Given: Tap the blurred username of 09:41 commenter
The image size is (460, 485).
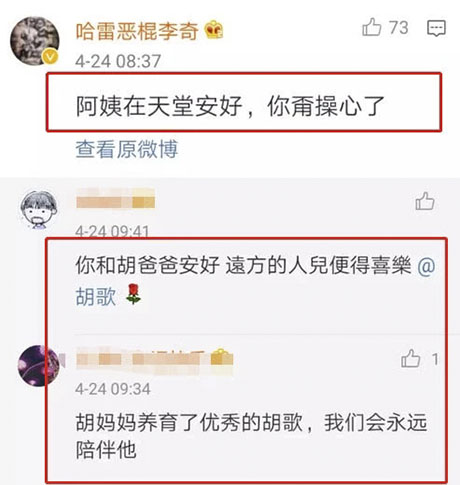Looking at the screenshot, I should pyautogui.click(x=115, y=199).
